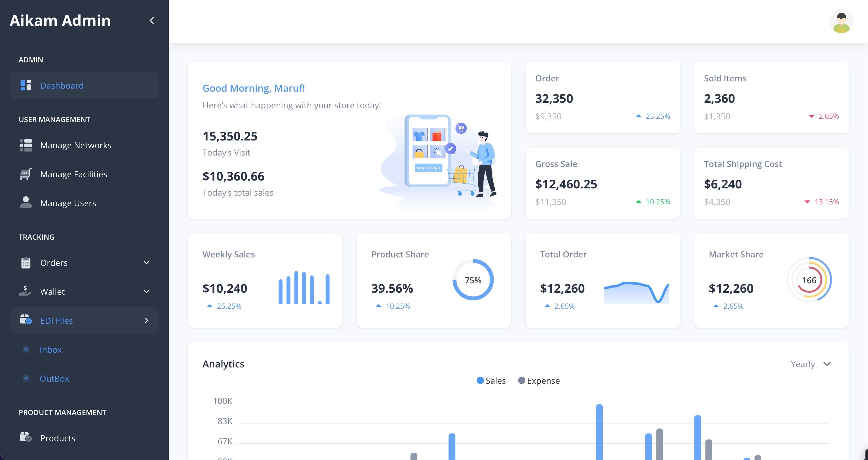
Task: Click the Weekly Sales mini bar chart
Action: tap(304, 288)
